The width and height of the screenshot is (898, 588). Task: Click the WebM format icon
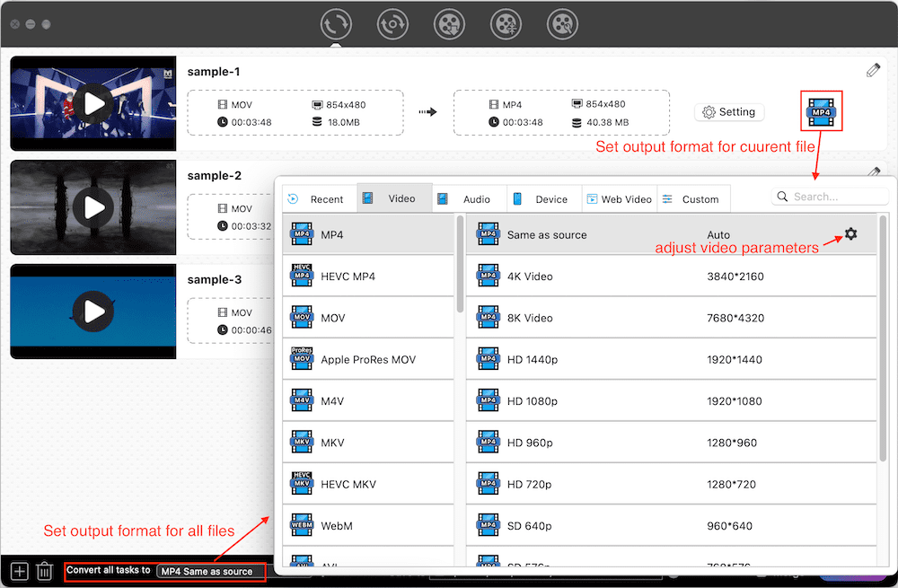(x=302, y=525)
